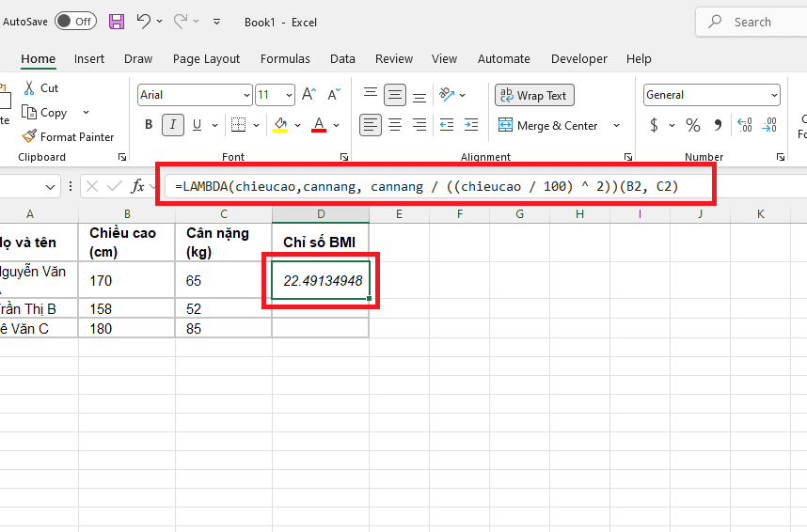
Task: Click the Redo arrow icon
Action: click(x=181, y=21)
